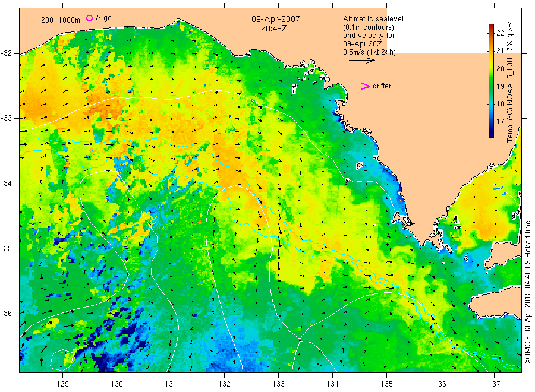Click the 'drifter' legend label
The width and height of the screenshot is (535, 392).
click(382, 86)
